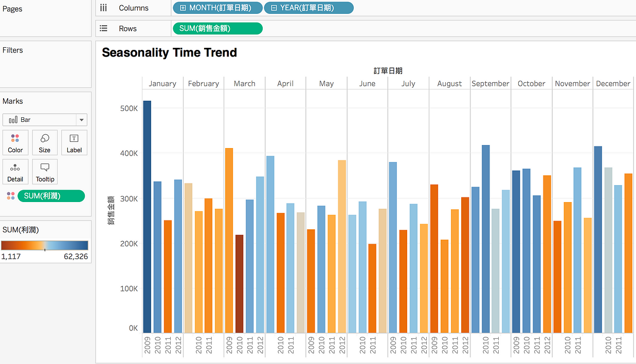Click the Tooltip marks card icon
636x364 pixels.
tap(45, 172)
